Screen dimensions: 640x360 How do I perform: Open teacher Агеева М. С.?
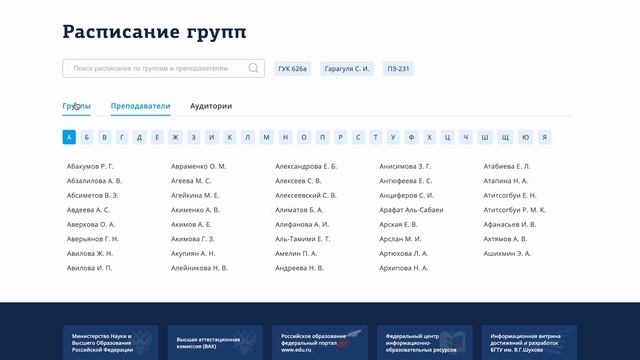(x=191, y=181)
